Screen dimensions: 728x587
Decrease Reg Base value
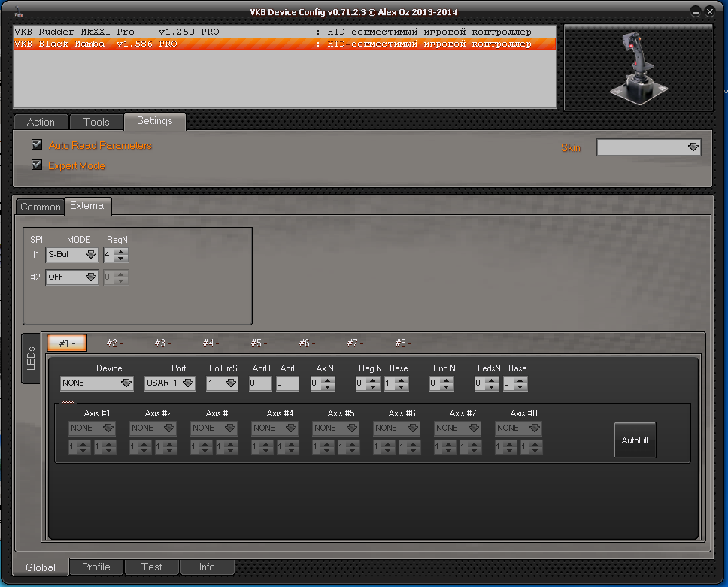tap(402, 387)
